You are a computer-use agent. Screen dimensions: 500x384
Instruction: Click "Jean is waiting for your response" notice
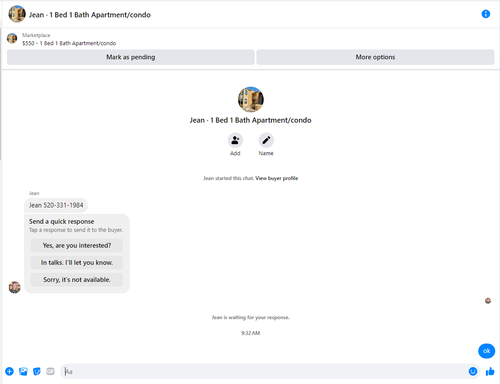point(251,317)
